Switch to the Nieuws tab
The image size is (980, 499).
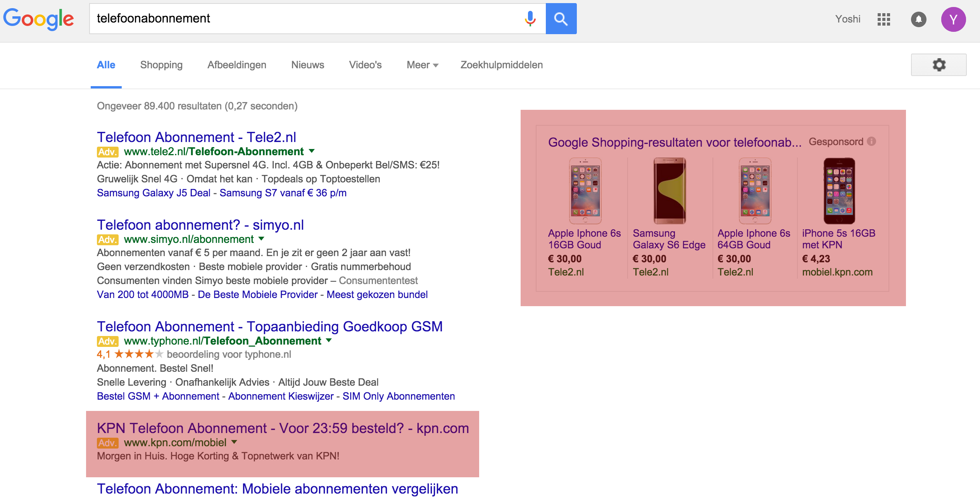click(307, 65)
